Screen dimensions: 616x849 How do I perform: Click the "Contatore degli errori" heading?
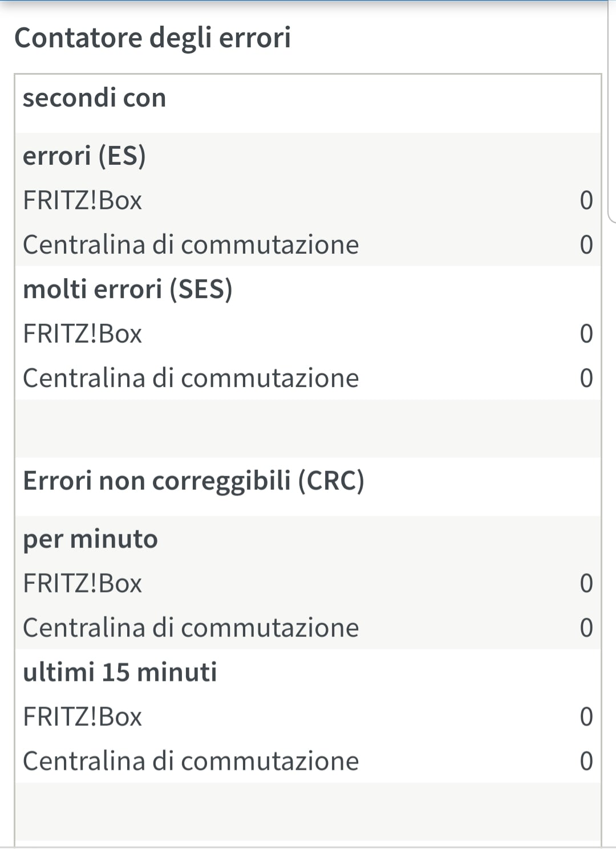(x=152, y=38)
